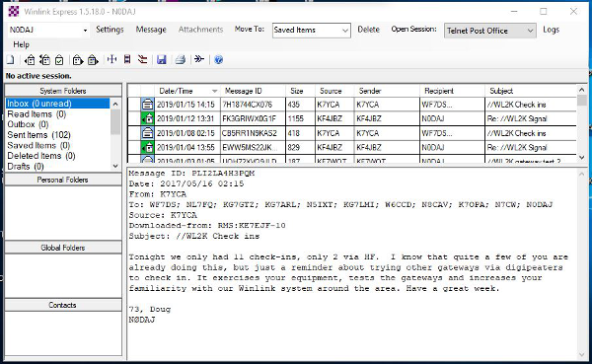Click the message list scrollbar's up arrow
Image resolution: width=592 pixels, height=364 pixels.
581,90
